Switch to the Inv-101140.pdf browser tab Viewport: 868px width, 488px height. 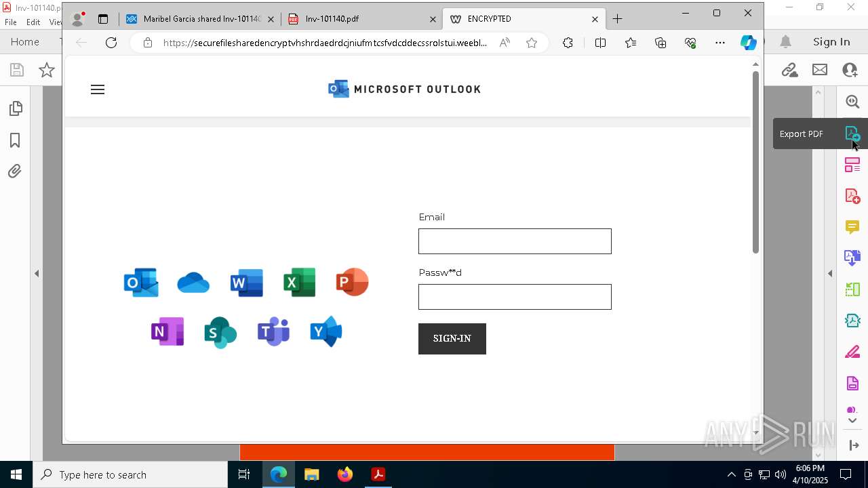point(361,19)
